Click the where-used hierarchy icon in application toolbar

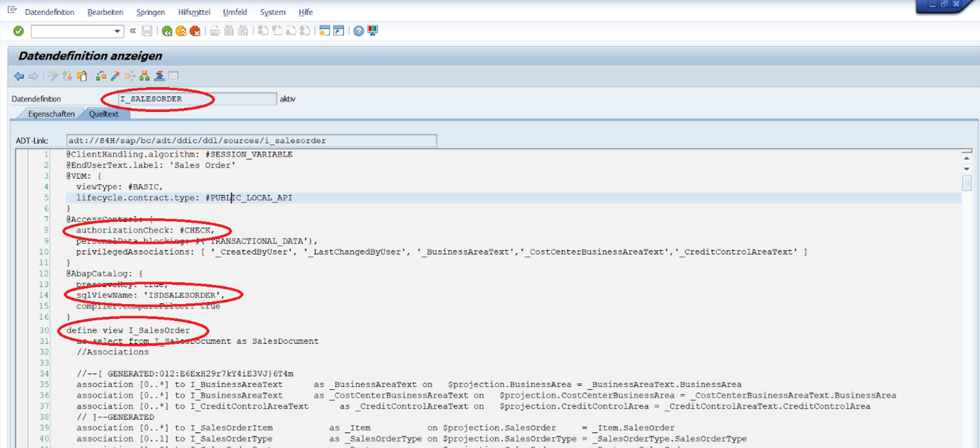[145, 77]
